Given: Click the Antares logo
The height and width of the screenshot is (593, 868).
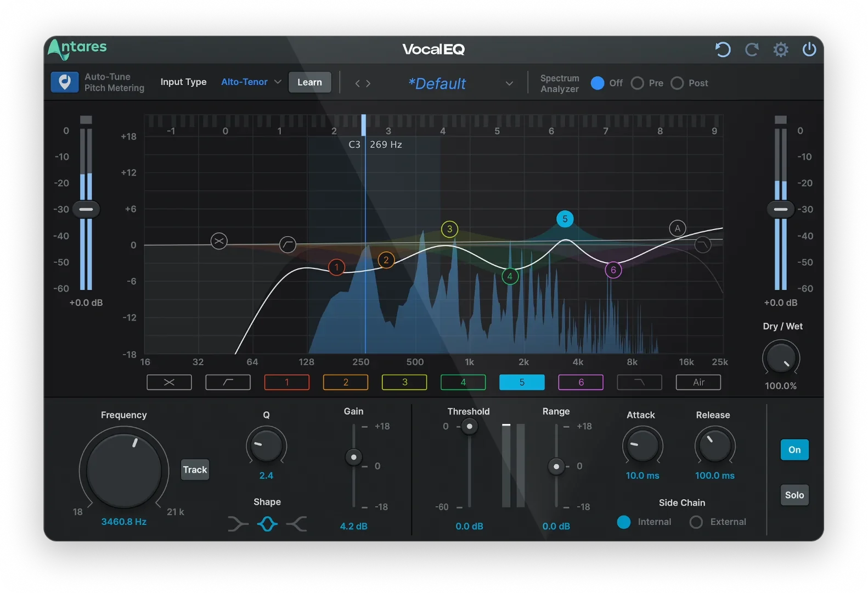Looking at the screenshot, I should 77,49.
